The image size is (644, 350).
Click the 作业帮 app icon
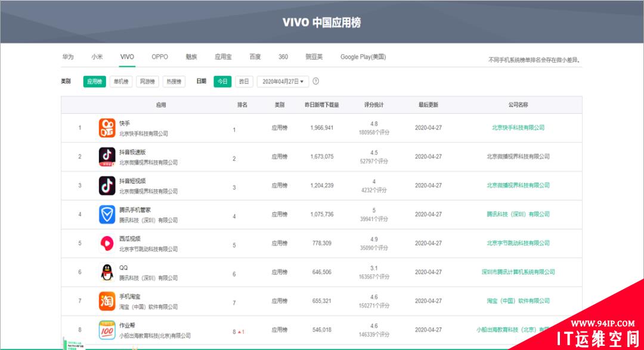[x=107, y=330]
